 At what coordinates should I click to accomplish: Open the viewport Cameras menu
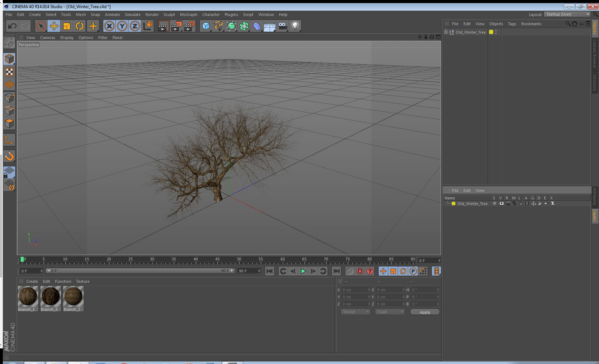(x=48, y=38)
